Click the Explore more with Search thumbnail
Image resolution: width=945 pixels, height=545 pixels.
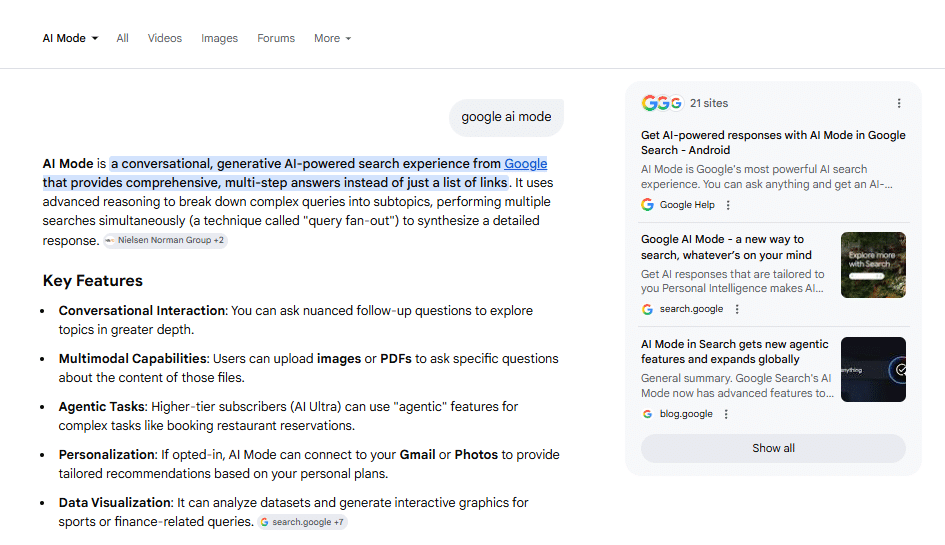pyautogui.click(x=873, y=265)
